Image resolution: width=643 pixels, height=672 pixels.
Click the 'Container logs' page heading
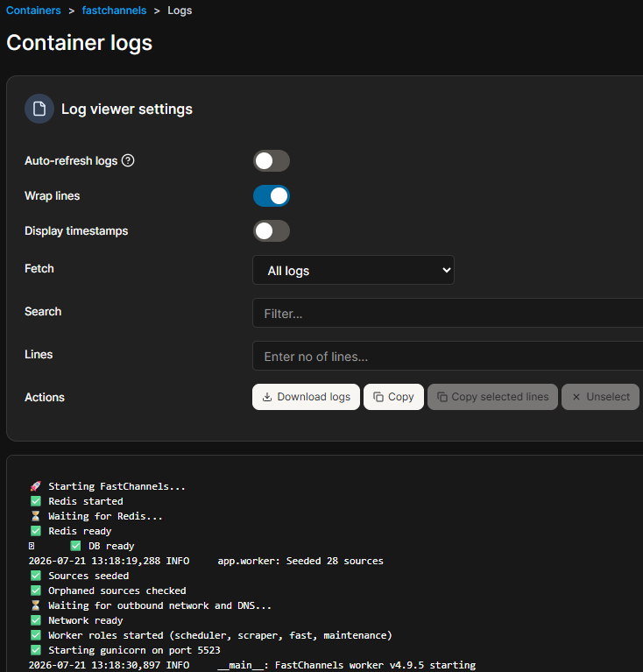[x=79, y=43]
